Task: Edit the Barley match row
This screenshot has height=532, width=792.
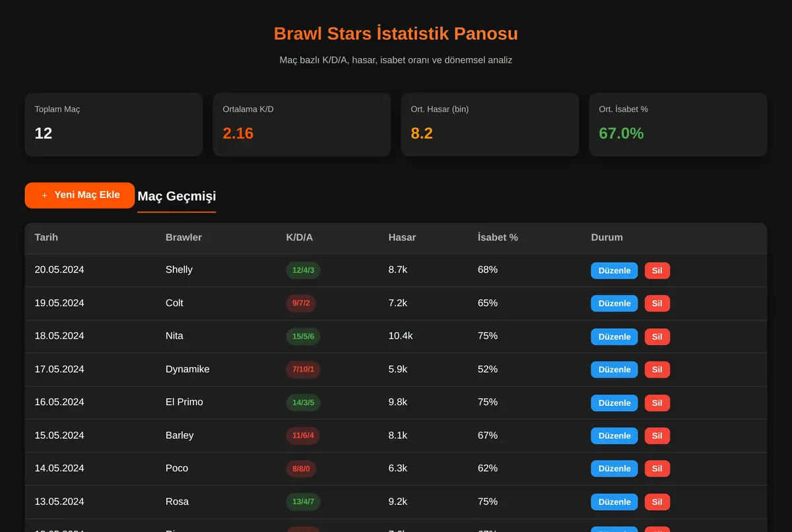Action: click(614, 436)
